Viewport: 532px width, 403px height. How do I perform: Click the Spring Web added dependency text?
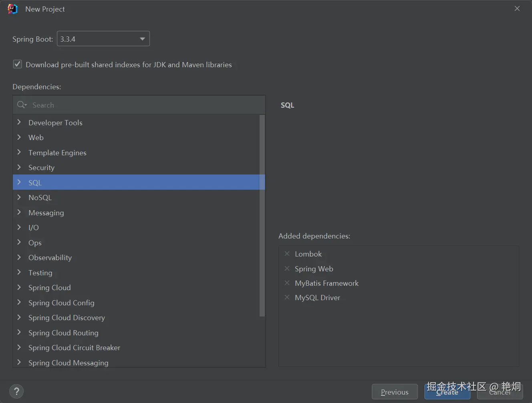point(314,269)
